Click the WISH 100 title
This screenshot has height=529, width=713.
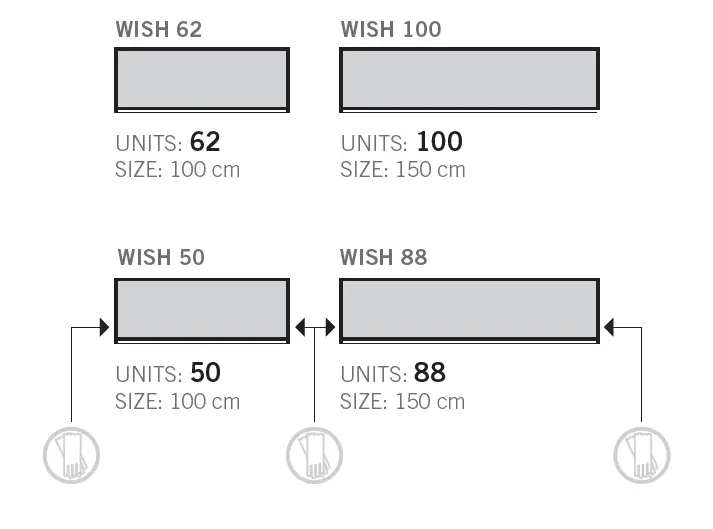point(391,29)
